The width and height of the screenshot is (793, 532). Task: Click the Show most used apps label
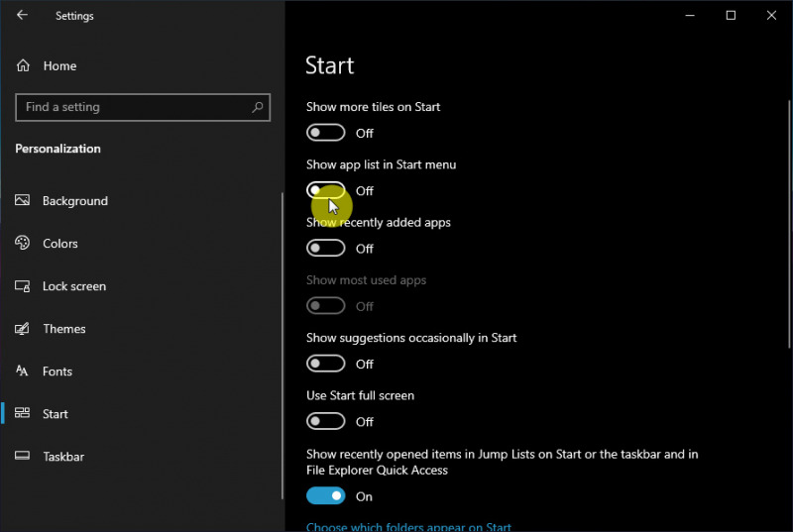[366, 280]
